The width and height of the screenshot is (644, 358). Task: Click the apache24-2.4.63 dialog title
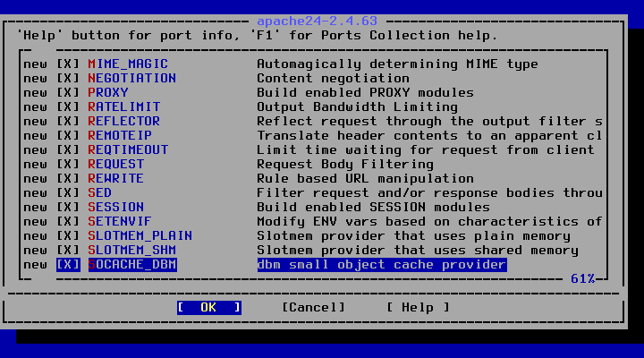[317, 21]
